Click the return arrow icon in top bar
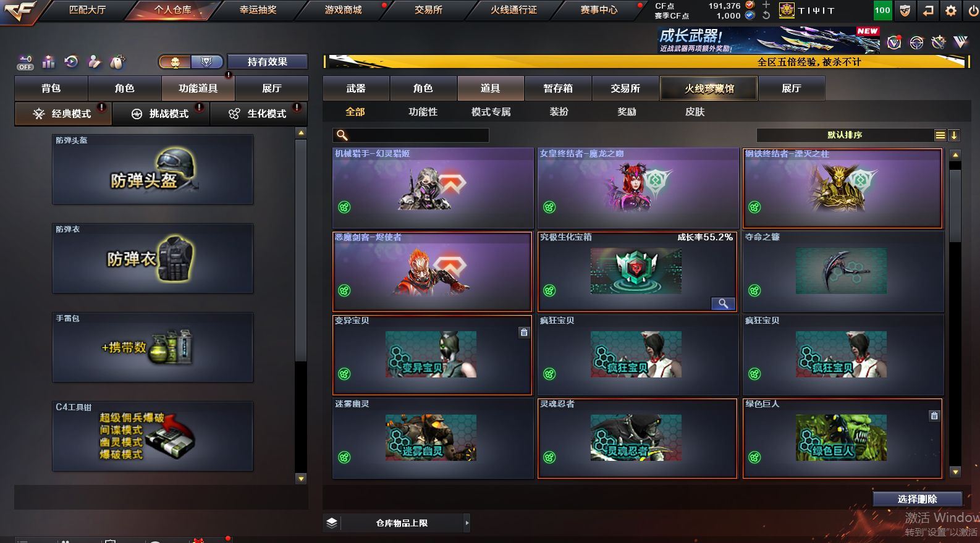Viewport: 980px width, 543px height. click(x=928, y=10)
